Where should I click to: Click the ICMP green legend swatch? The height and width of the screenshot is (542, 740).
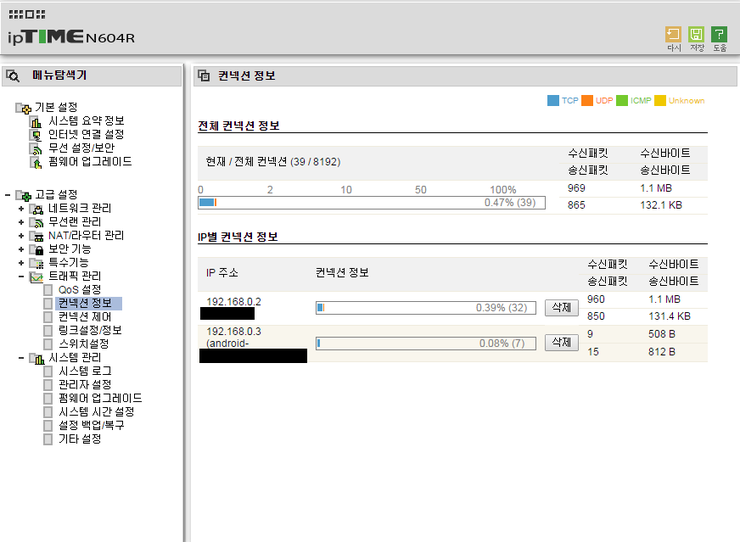[622, 101]
